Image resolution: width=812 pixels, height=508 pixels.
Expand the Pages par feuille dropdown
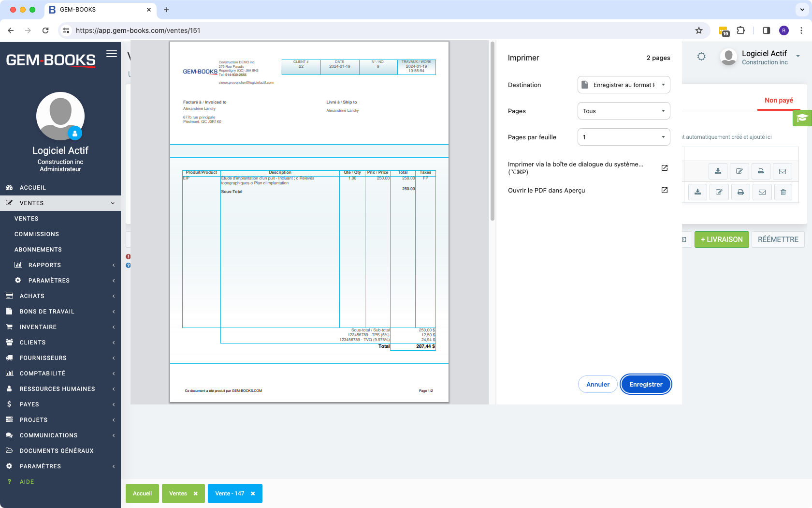[x=623, y=137]
